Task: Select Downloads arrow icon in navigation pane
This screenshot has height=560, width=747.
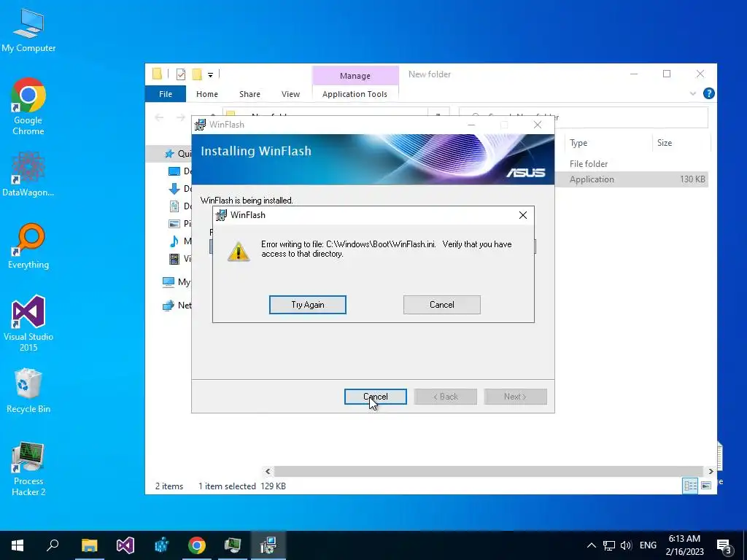Action: coord(174,189)
